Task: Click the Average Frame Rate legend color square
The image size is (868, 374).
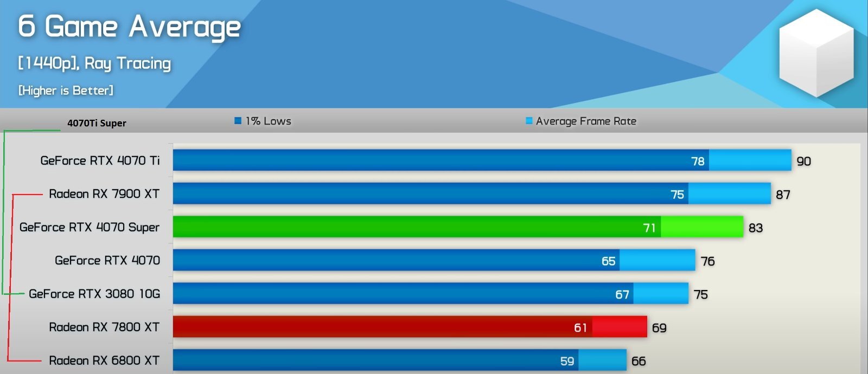Action: [x=529, y=121]
